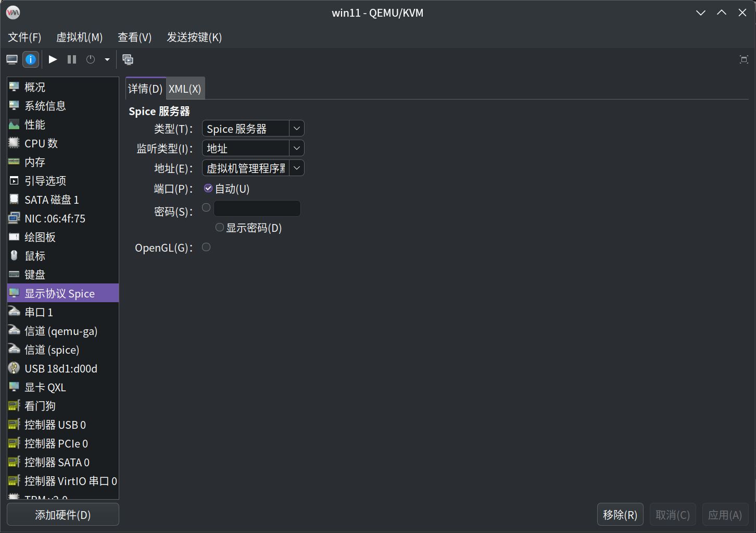Screen dimensions: 756x533
Task: Switch to the XML(X) tab
Action: (x=185, y=89)
